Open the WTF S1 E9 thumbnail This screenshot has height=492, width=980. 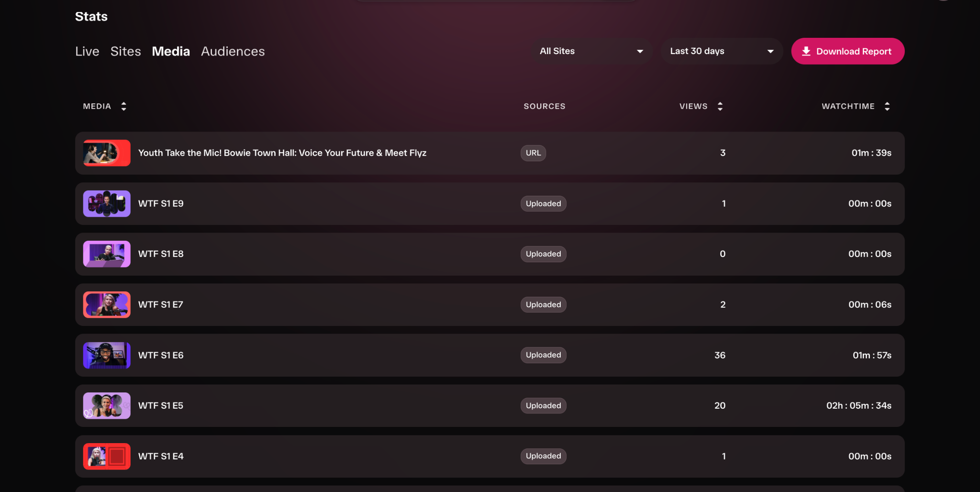[107, 203]
